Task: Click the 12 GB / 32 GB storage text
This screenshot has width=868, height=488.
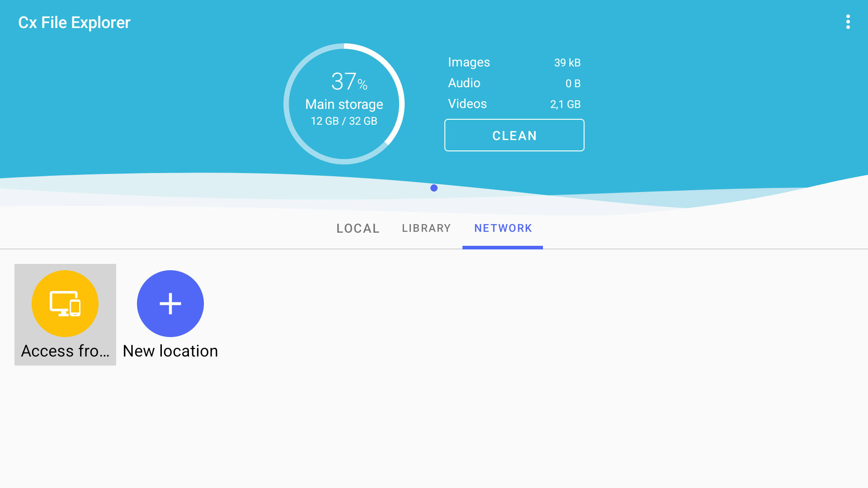Action: coord(344,121)
